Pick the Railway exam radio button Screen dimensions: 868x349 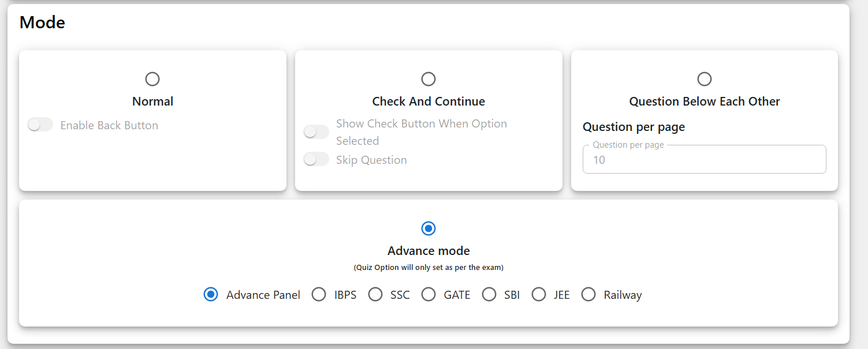tap(588, 295)
